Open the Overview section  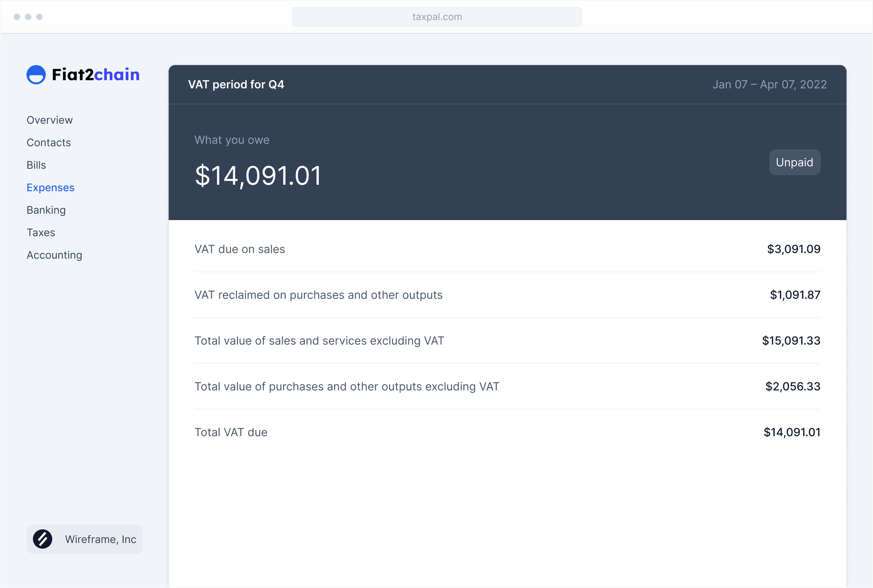49,120
